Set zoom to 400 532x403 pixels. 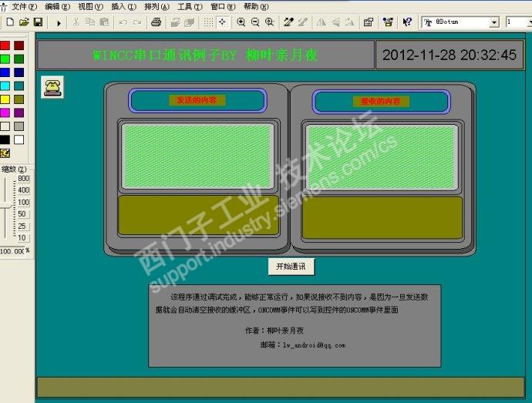point(23,190)
